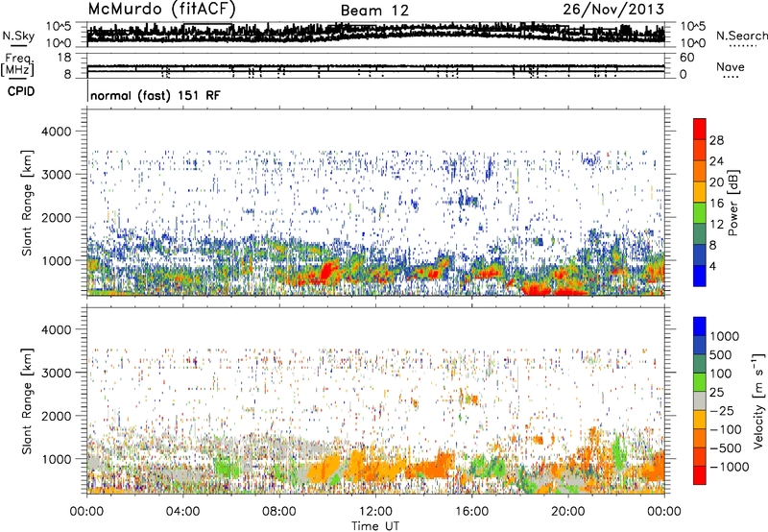Click the Freq. [MHz] axis label

pyautogui.click(x=18, y=64)
